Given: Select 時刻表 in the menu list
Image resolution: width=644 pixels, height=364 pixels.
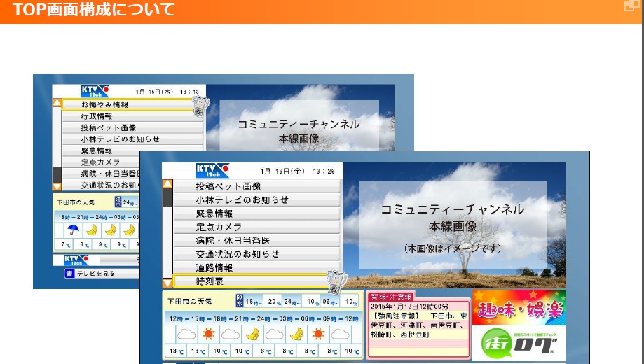Looking at the screenshot, I should (251, 281).
